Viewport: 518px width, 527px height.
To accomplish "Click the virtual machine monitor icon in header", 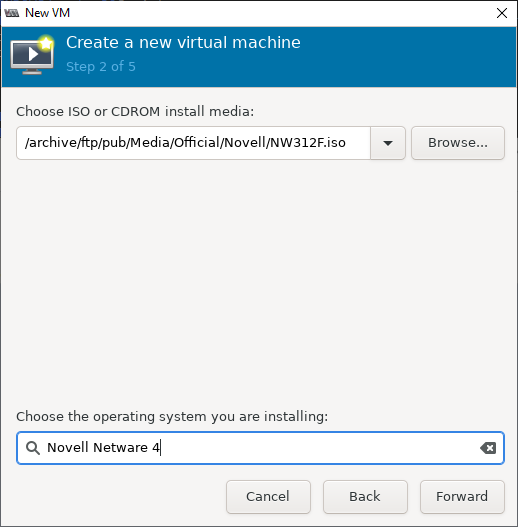I will [x=32, y=55].
